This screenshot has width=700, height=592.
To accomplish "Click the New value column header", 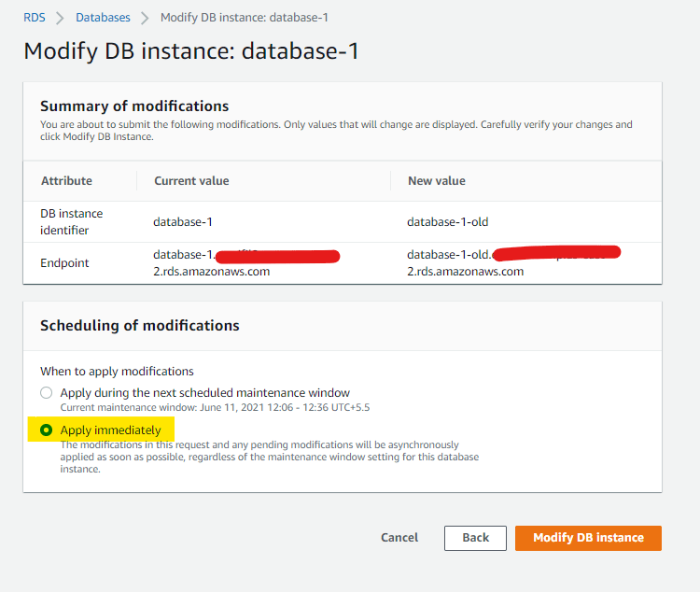I will click(x=436, y=181).
